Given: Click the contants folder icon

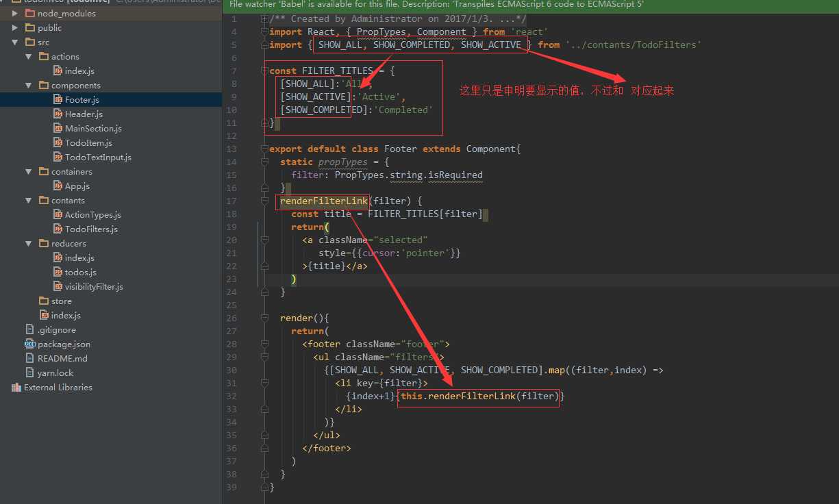Looking at the screenshot, I should 45,200.
